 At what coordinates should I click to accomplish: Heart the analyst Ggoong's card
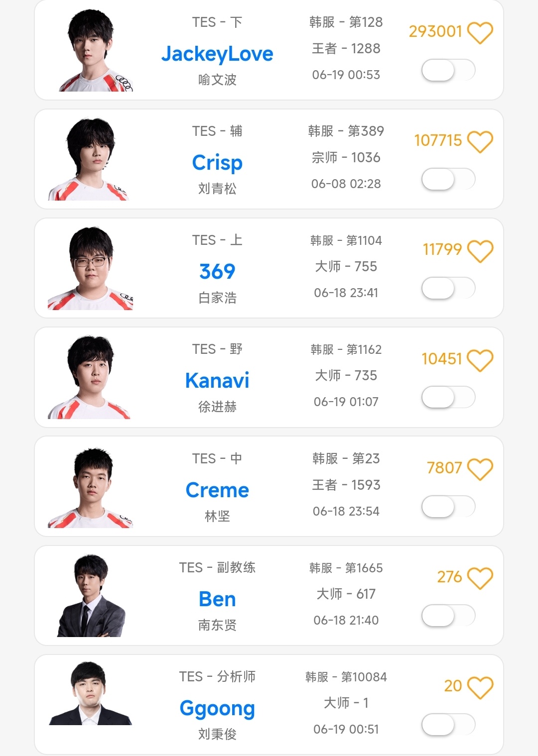480,687
